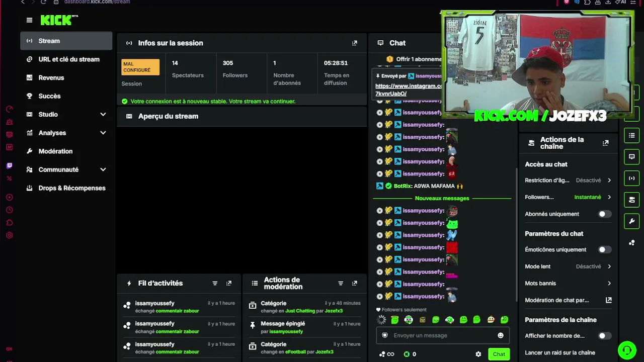Viewport: 644px width, 362px height.
Task: Open chat settings gear icon
Action: [x=478, y=354]
